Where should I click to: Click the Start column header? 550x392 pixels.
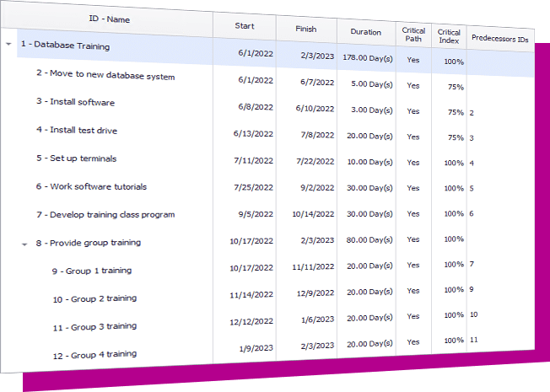[x=245, y=25]
